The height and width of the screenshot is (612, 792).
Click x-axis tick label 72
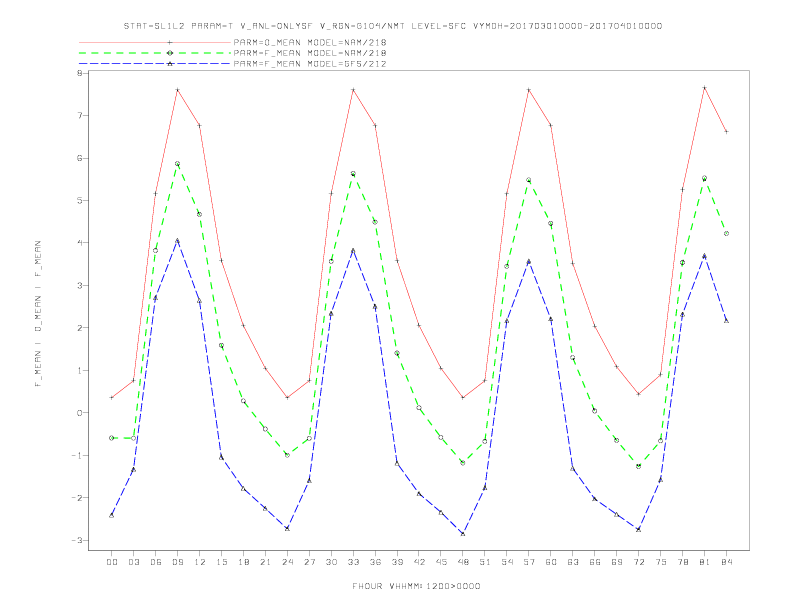(639, 562)
